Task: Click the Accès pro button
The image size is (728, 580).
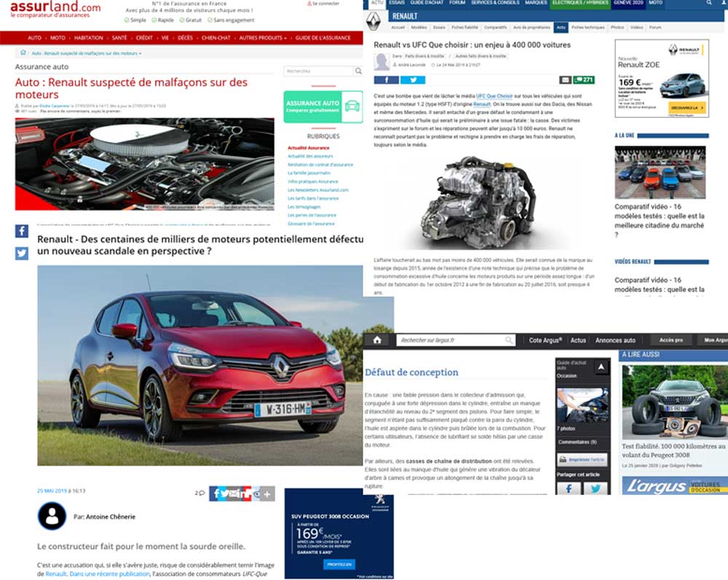Action: click(x=671, y=340)
